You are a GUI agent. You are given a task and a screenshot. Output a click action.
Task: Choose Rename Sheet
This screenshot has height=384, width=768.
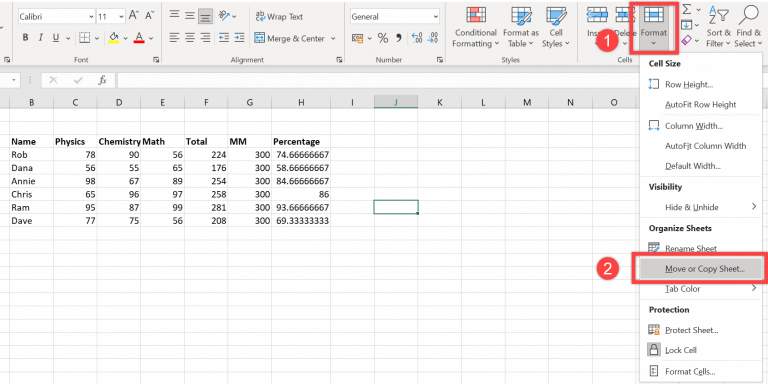tap(700, 248)
